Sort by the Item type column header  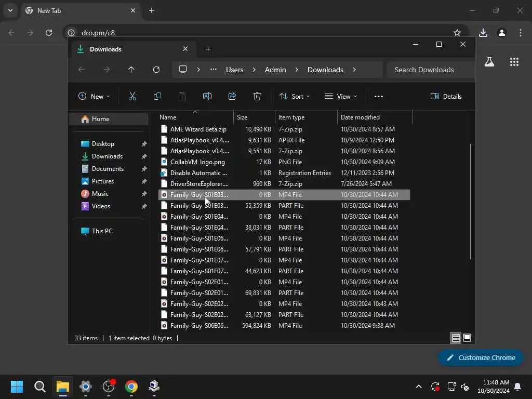[306, 117]
